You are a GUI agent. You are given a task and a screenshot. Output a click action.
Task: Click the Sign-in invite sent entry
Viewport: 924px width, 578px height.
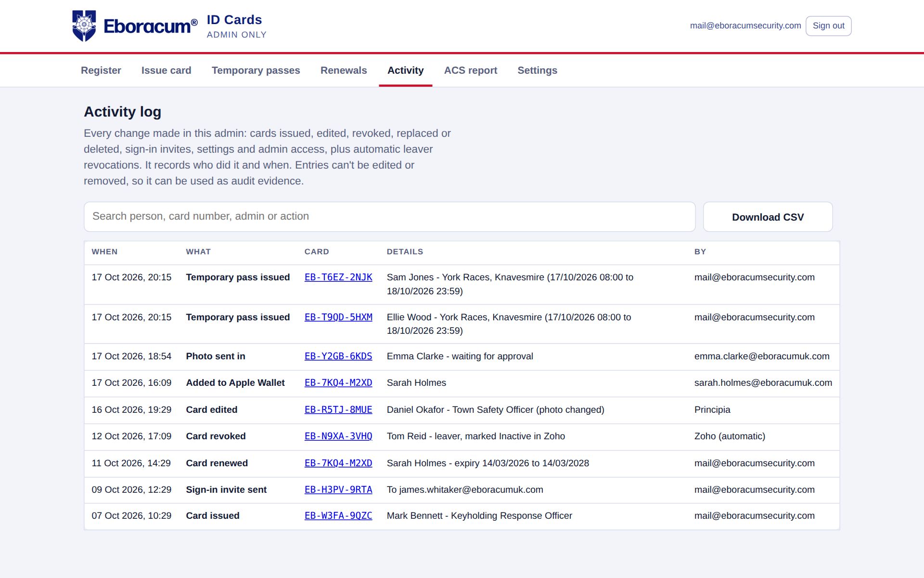click(x=226, y=490)
